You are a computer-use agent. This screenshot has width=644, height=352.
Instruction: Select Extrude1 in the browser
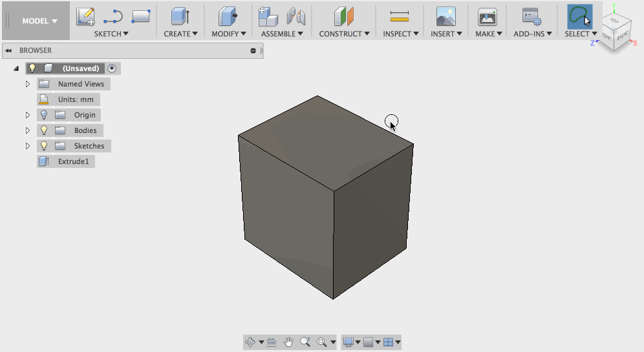[72, 161]
